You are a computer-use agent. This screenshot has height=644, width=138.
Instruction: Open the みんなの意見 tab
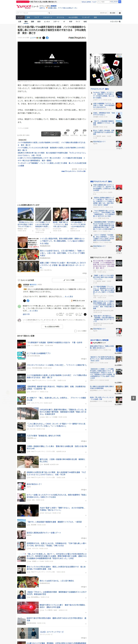click(73, 17)
